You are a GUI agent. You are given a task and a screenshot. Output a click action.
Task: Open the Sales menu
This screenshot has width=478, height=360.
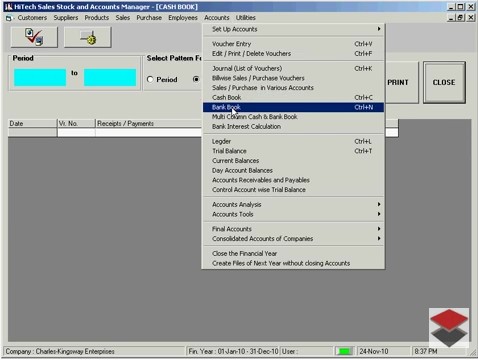point(123,18)
